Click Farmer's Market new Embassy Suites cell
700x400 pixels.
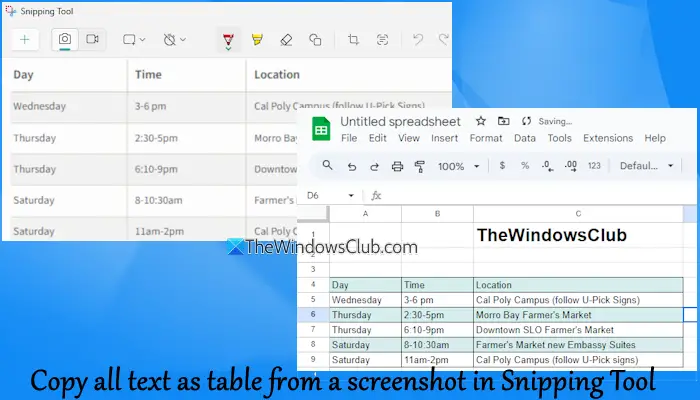(x=578, y=345)
